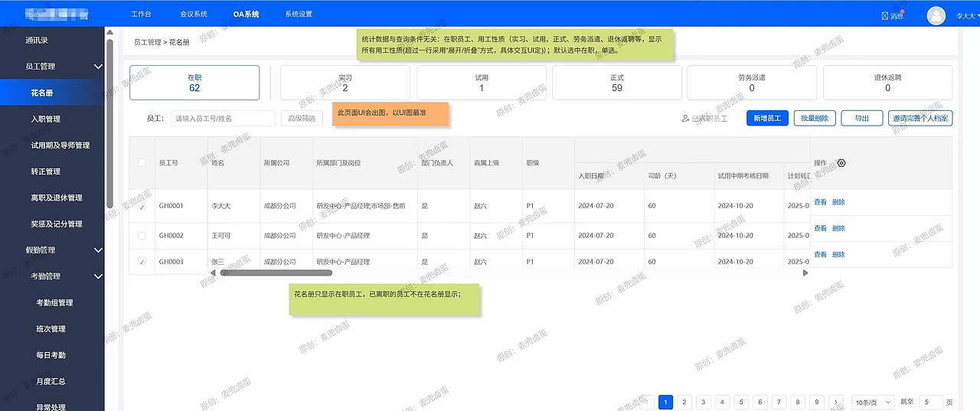Open the column settings gear icon
980x411 pixels.
point(841,163)
